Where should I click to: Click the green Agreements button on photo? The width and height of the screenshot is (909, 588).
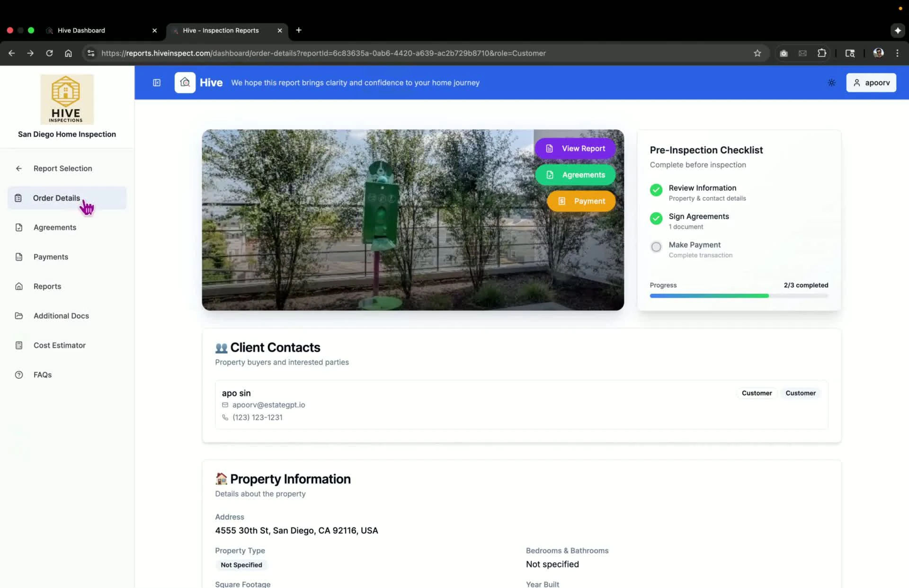pos(575,175)
